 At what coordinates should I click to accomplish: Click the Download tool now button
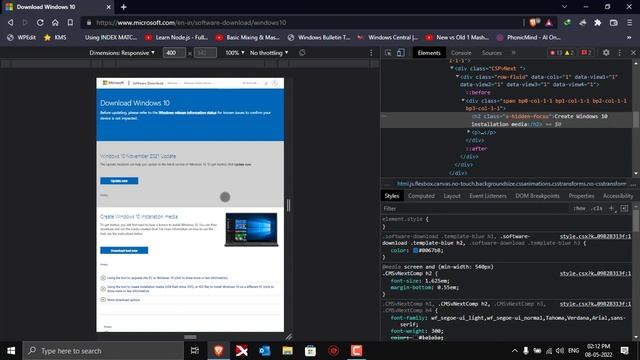124,250
